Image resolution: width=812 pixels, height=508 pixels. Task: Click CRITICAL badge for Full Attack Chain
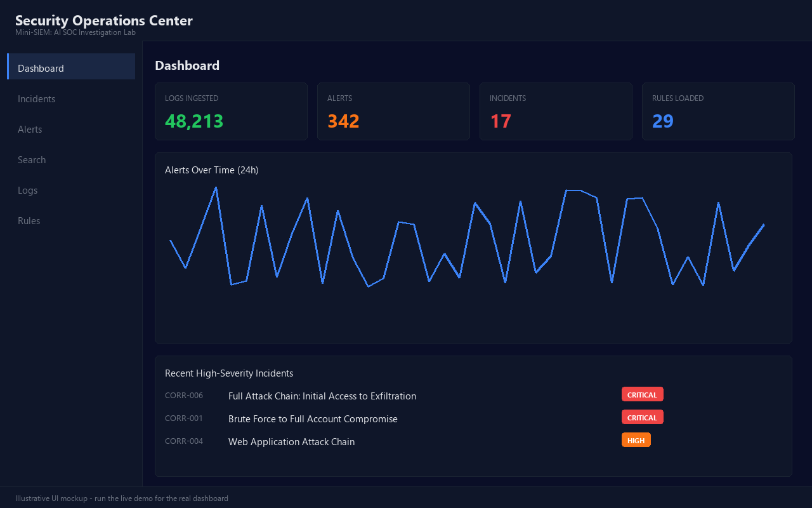[642, 394]
